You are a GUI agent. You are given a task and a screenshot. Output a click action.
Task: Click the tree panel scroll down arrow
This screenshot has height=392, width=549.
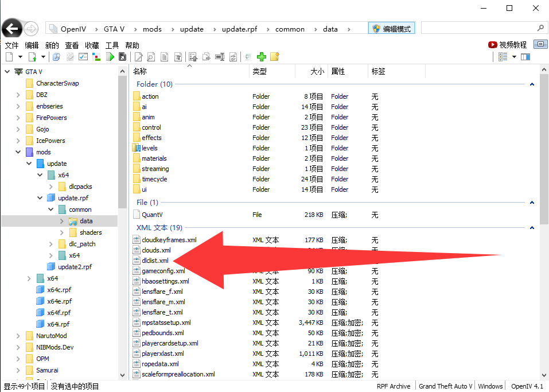(x=122, y=375)
